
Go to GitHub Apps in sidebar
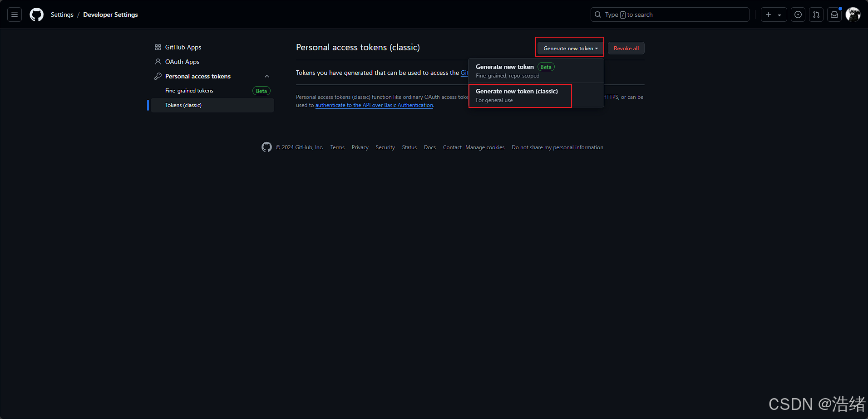click(x=183, y=47)
